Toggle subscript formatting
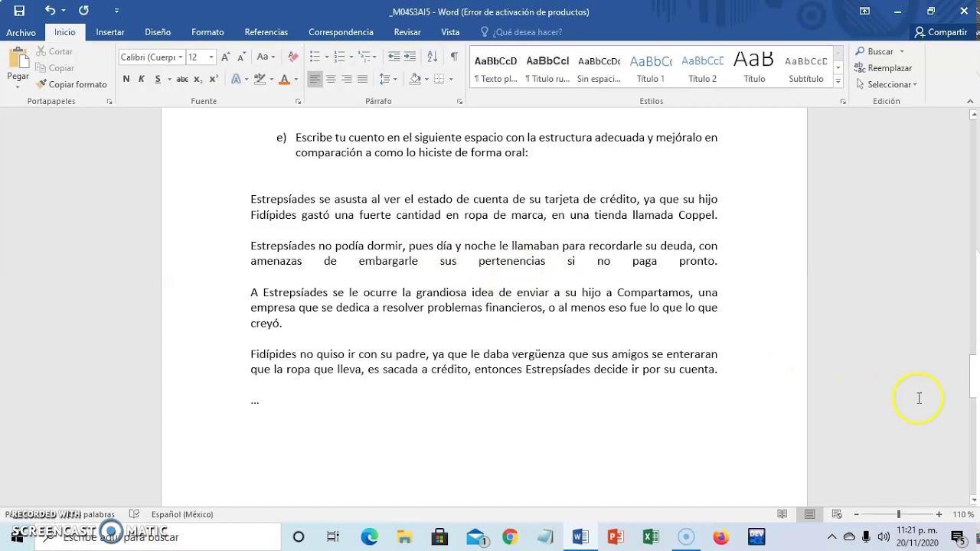The width and height of the screenshot is (980, 551). click(198, 79)
